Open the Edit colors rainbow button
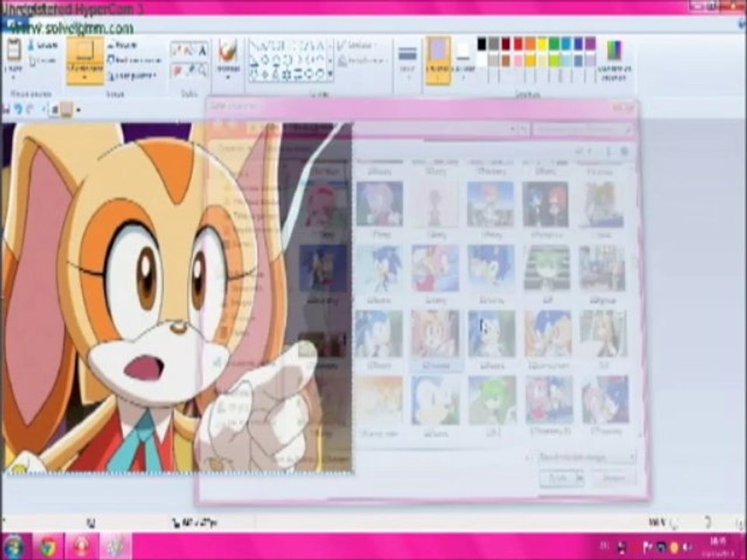 click(x=614, y=60)
